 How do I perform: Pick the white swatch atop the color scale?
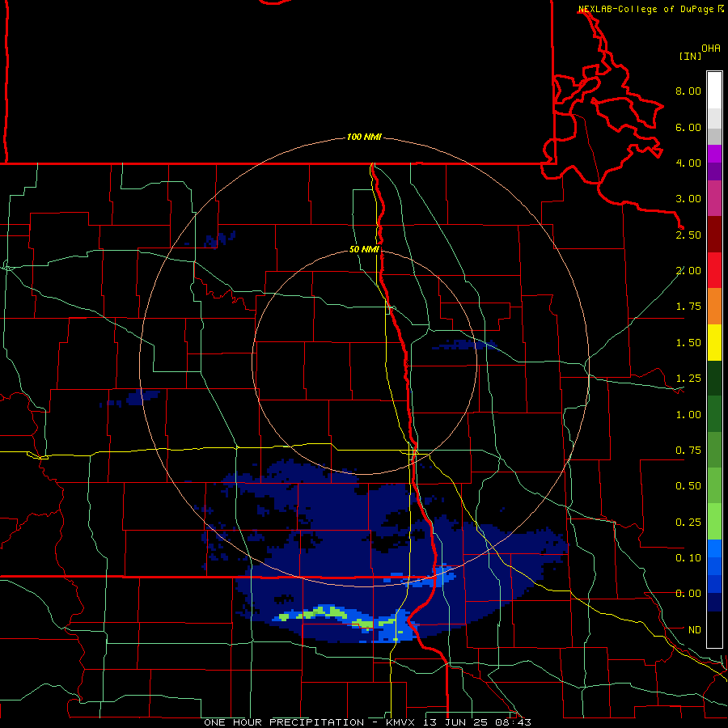[714, 91]
